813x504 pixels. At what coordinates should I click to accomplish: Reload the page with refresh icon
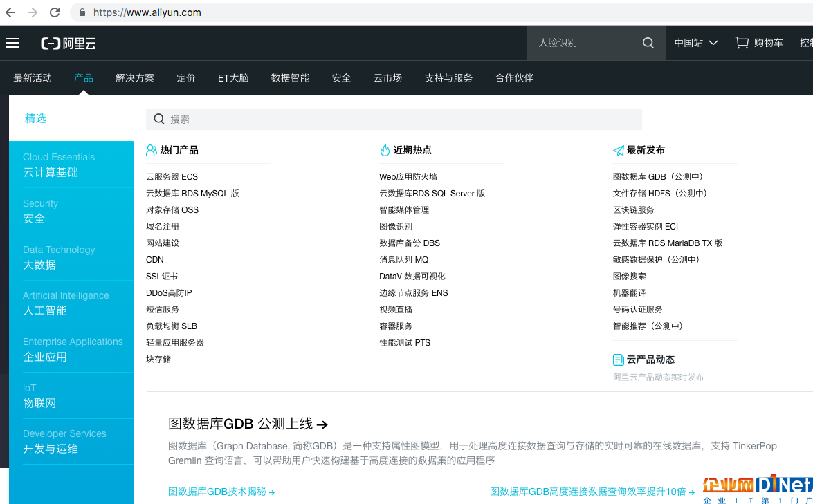click(55, 12)
